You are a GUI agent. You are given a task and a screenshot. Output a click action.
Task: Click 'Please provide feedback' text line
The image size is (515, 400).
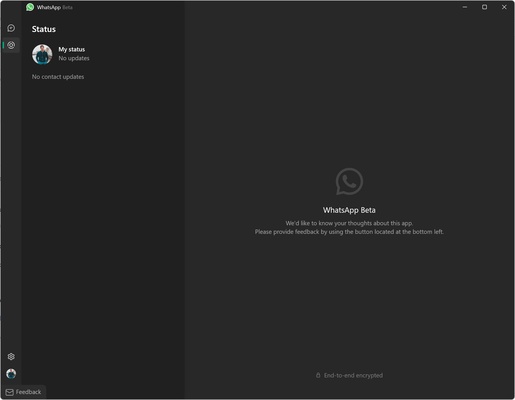tap(349, 232)
